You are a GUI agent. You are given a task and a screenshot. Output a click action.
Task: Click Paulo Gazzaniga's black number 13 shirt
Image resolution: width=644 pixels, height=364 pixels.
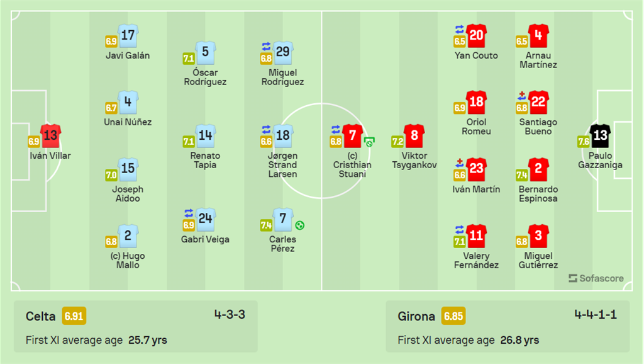click(601, 135)
